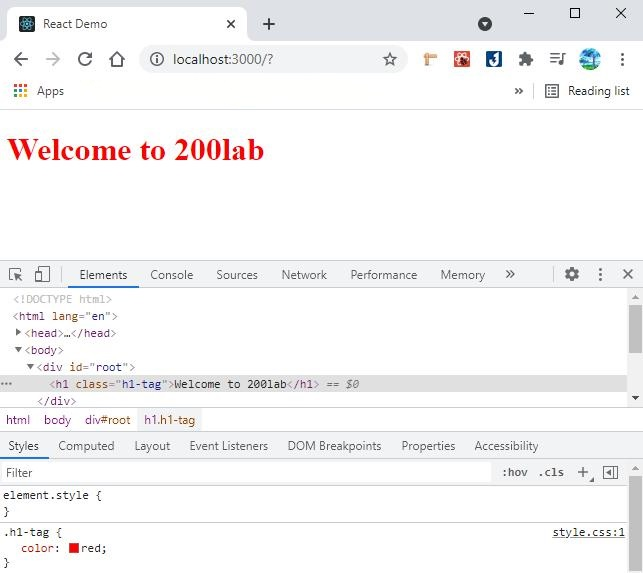Switch to the Styles pane

pyautogui.click(x=23, y=446)
